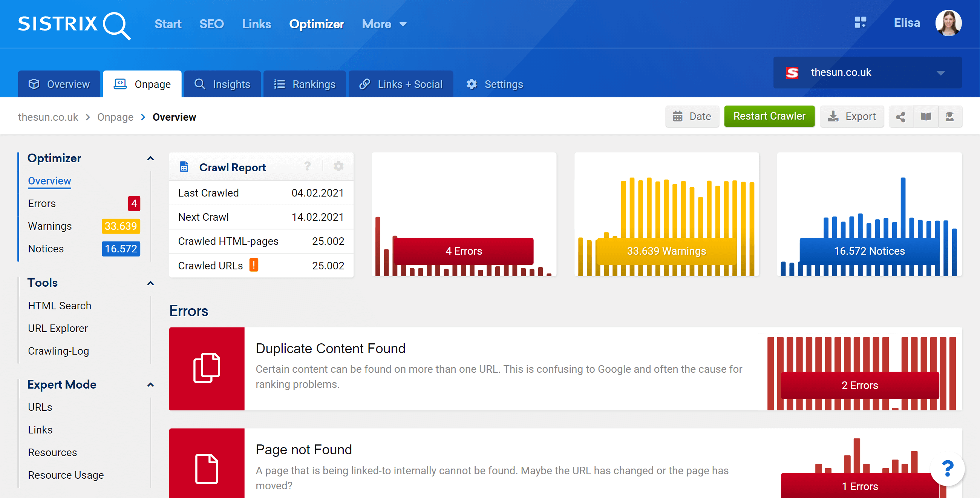Collapse the Expert Mode sidebar section
Screen dimensions: 980x498
pos(151,385)
